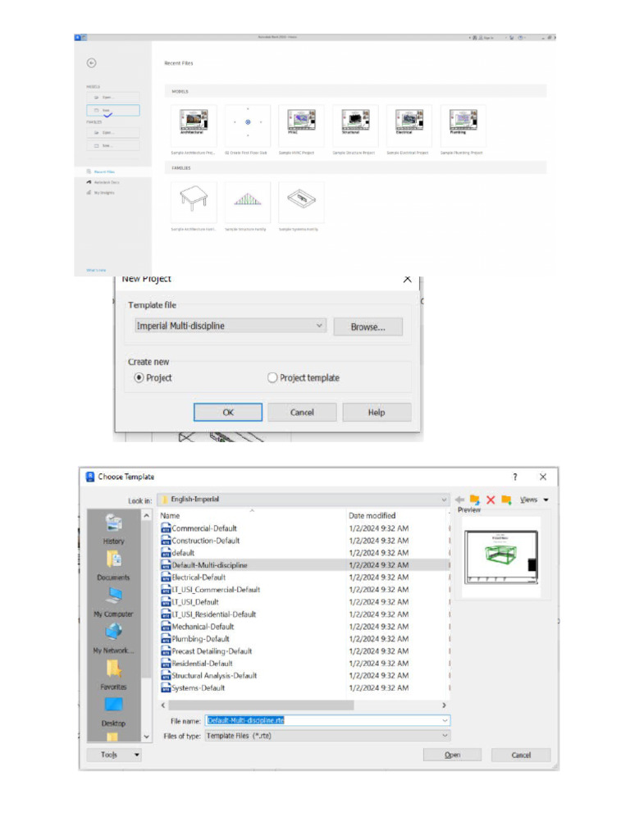Click Models Open button in Revit sidebar
Image resolution: width=630 pixels, height=840 pixels.
[x=113, y=98]
